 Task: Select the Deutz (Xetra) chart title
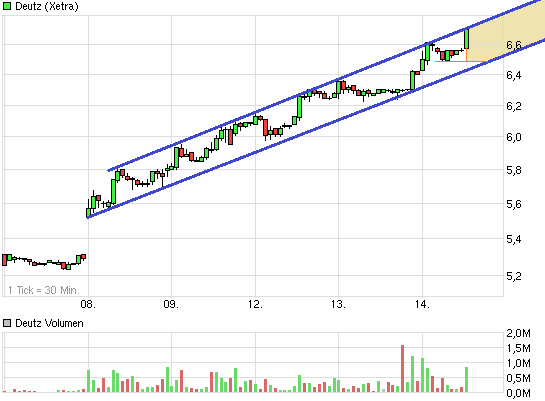coord(47,6)
